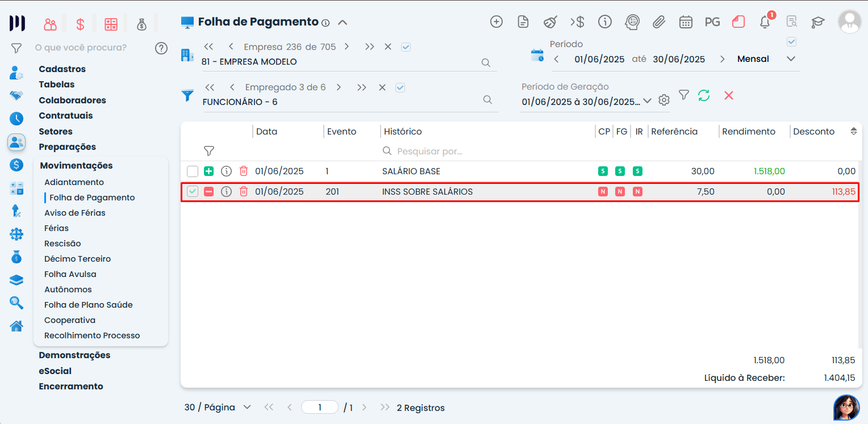Click the graduation cap tutorial icon
The image size is (868, 424).
(817, 22)
